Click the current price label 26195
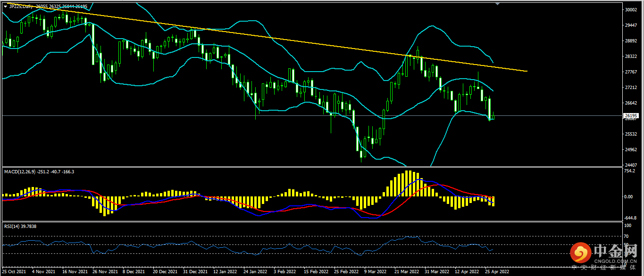 pyautogui.click(x=631, y=115)
